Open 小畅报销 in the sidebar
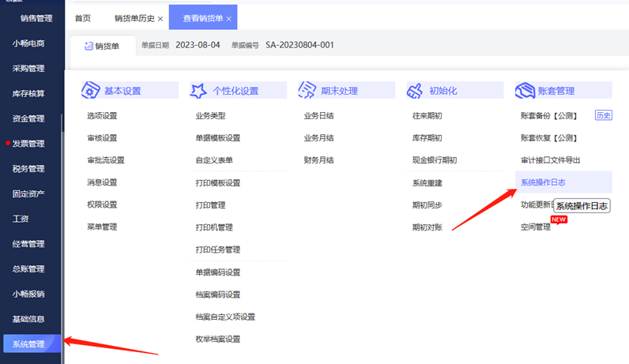This screenshot has height=364, width=629. click(28, 294)
